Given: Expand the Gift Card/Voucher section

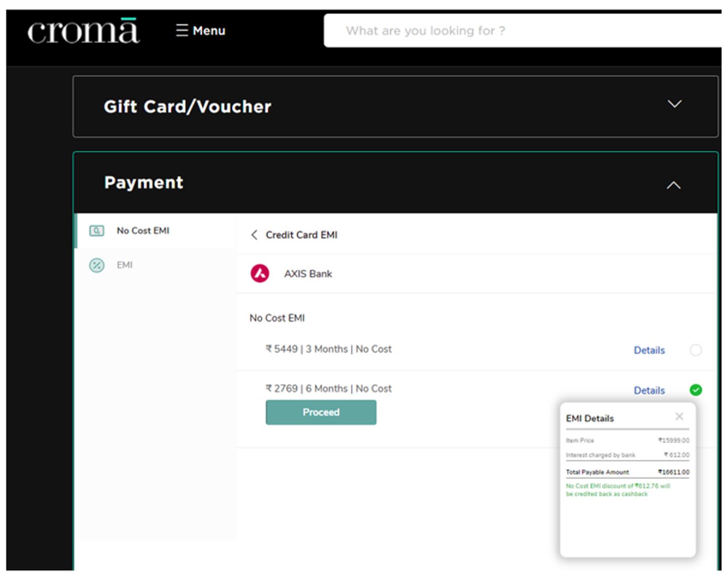Looking at the screenshot, I should 674,104.
